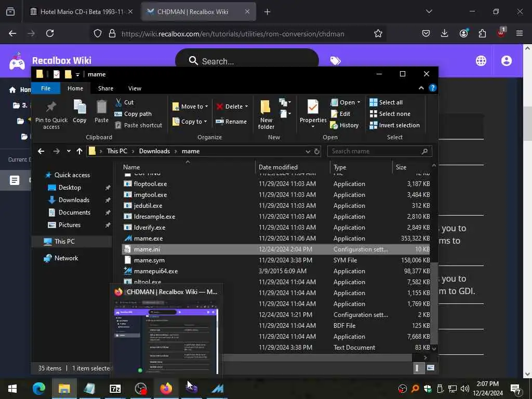Click Invert selection in ribbon
The width and height of the screenshot is (532, 399).
[x=395, y=125]
